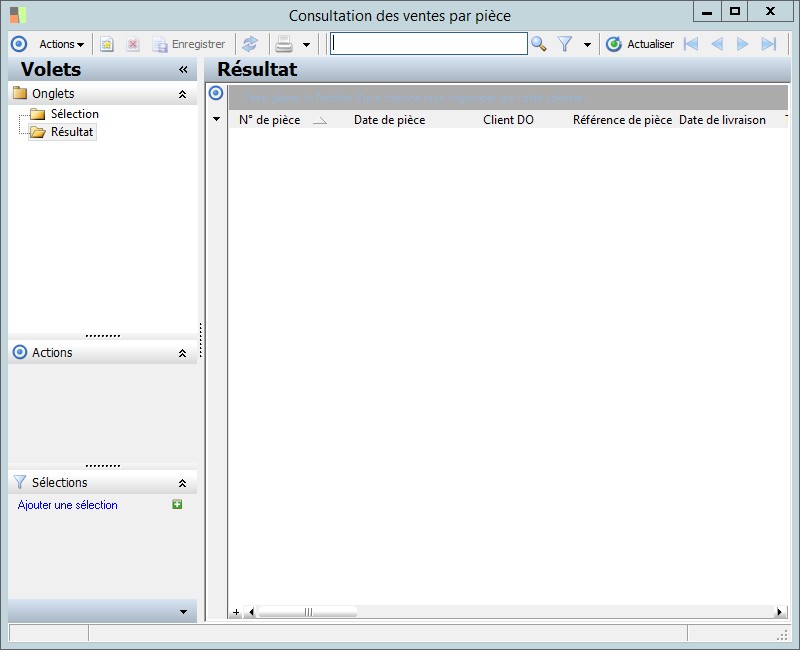Go to last record arrow
The width and height of the screenshot is (800, 650).
768,44
